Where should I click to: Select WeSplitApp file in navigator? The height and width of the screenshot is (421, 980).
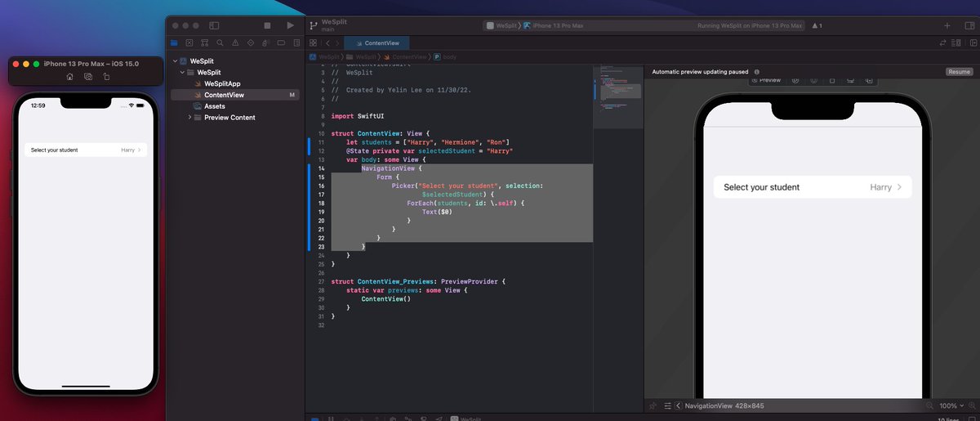point(222,83)
